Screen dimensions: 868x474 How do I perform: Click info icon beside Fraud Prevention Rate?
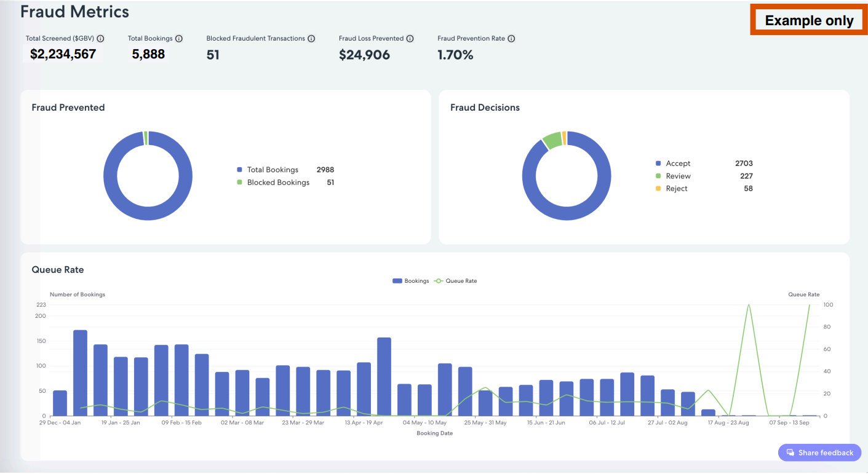pyautogui.click(x=511, y=39)
